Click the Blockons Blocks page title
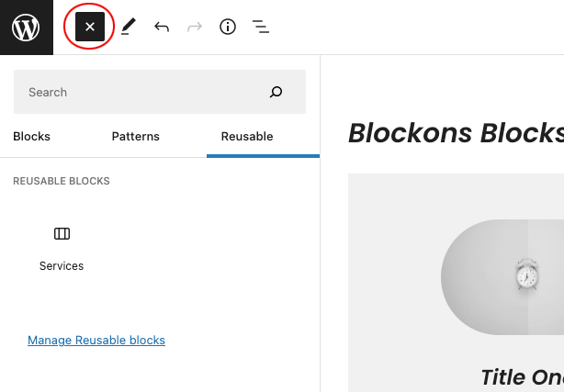The width and height of the screenshot is (564, 392). 457,133
